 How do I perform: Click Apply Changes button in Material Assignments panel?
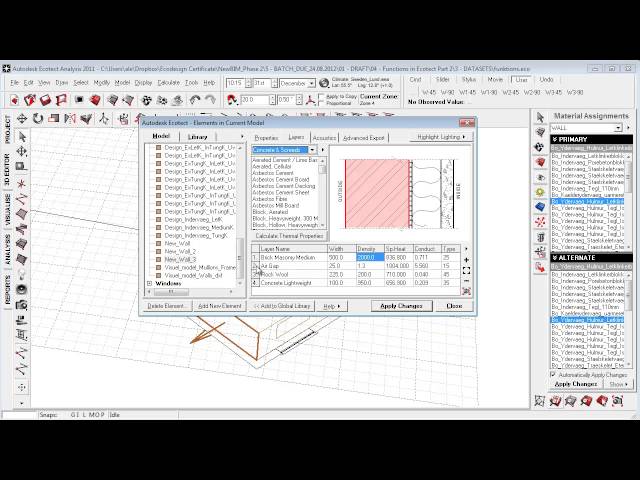pos(576,384)
